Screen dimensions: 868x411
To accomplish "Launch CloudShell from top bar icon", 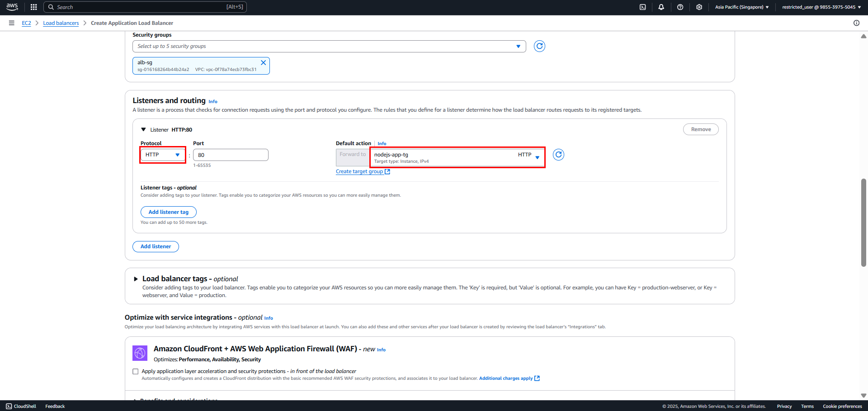I will click(x=642, y=7).
